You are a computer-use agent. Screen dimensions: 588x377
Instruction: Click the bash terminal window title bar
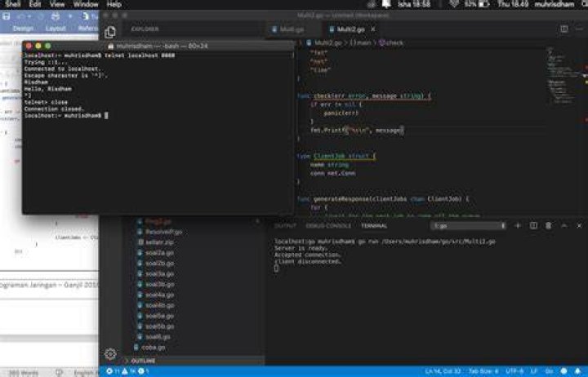(x=158, y=46)
